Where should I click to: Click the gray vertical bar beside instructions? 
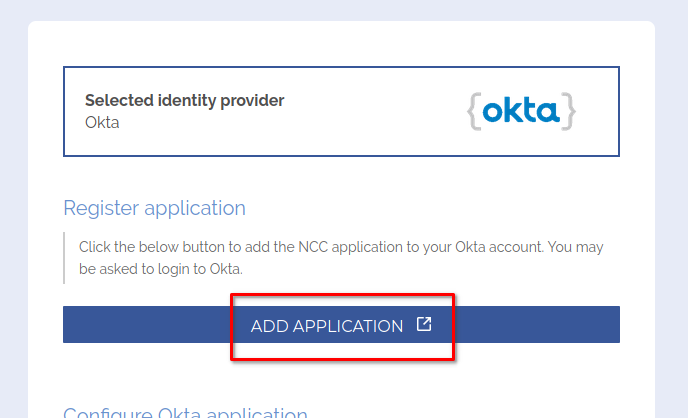[x=64, y=258]
